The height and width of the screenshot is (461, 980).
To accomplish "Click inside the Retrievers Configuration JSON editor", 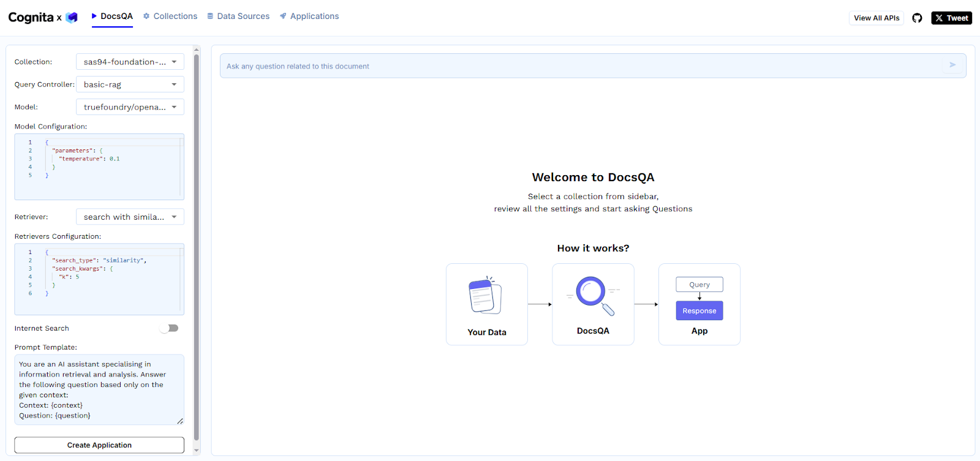I will click(99, 279).
